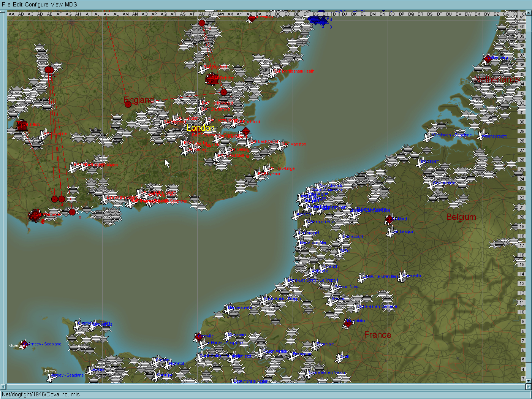Click the status bar mission path text
Screen dimensions: 532x399
coord(41,394)
